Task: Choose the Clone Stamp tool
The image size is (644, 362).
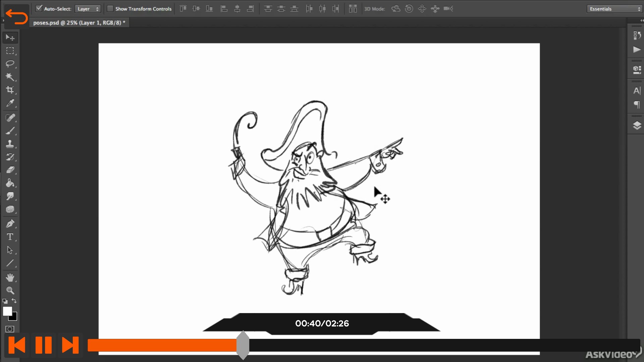Action: (x=10, y=144)
